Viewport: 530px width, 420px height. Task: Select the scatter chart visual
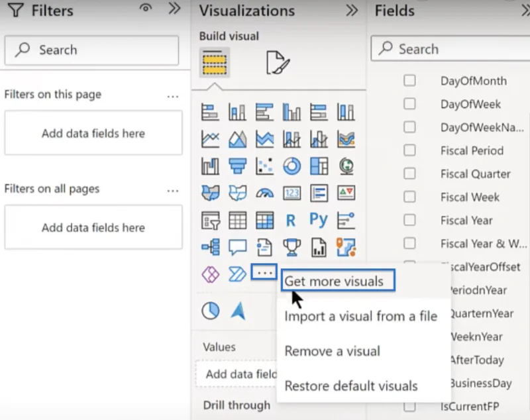click(264, 166)
